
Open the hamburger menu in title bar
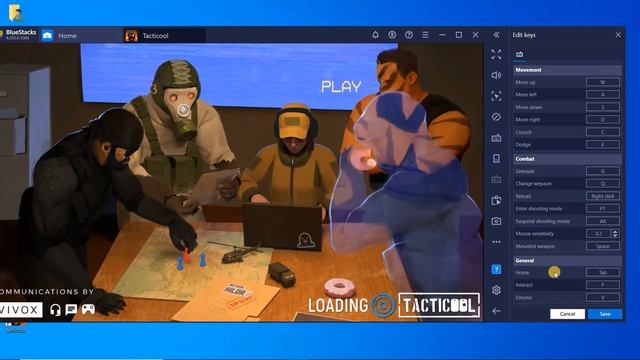click(425, 35)
